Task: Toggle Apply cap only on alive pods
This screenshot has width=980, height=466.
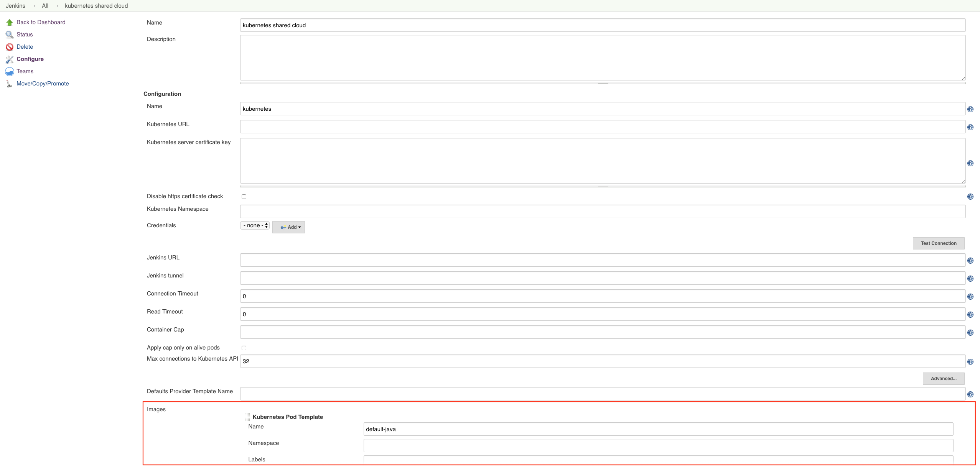Action: pyautogui.click(x=244, y=348)
